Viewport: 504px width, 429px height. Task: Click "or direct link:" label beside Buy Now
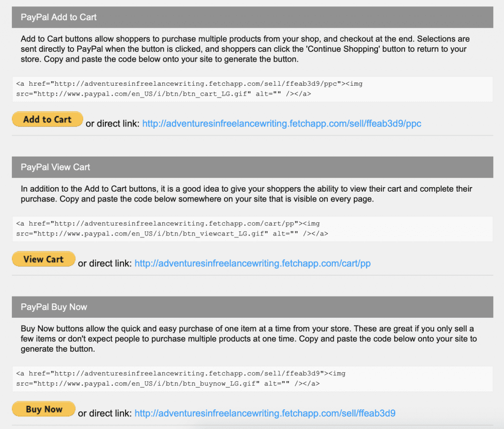point(105,414)
